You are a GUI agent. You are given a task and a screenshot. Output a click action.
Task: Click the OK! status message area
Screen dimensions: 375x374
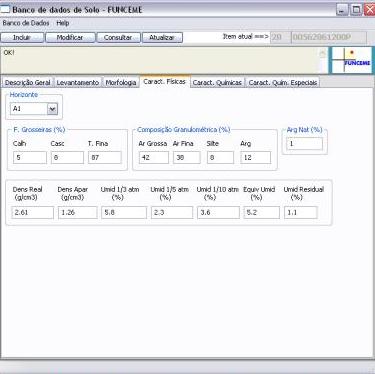[160, 60]
